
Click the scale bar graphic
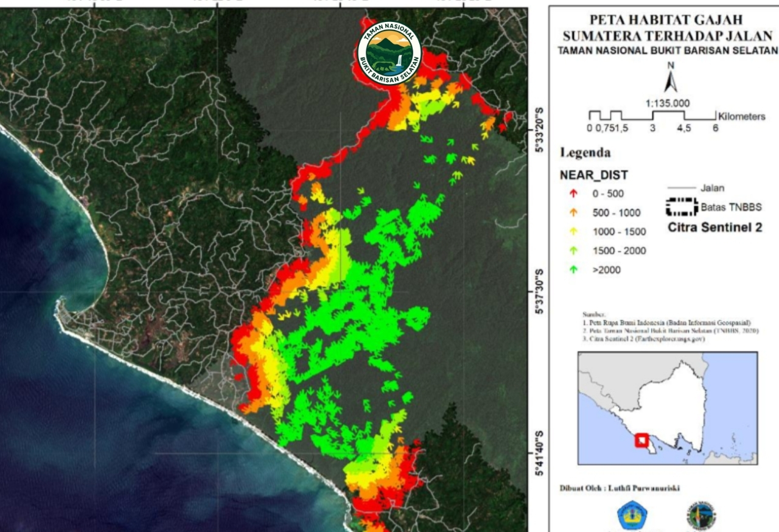pyautogui.click(x=652, y=115)
